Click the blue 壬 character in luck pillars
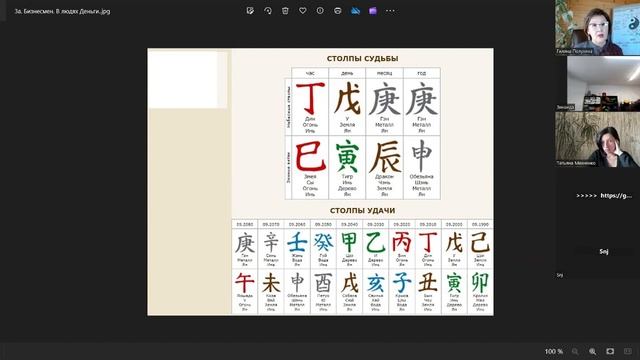 point(297,242)
